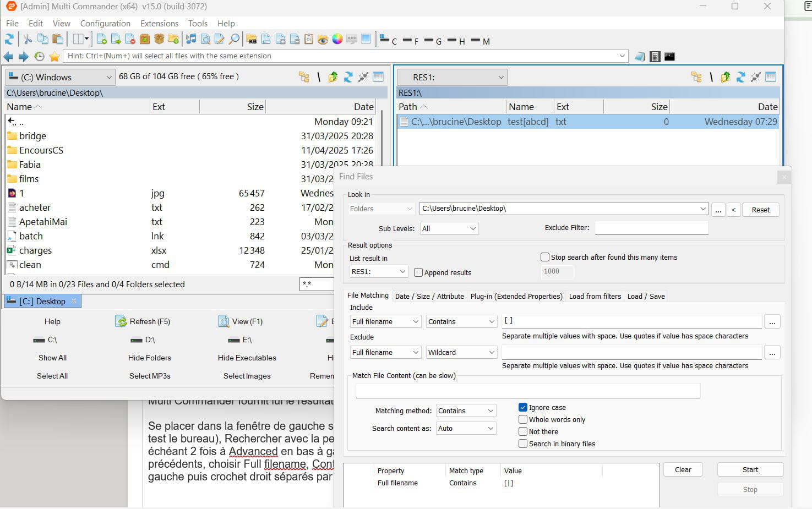
Task: Click the magnifying glass Find Files icon
Action: [x=234, y=39]
